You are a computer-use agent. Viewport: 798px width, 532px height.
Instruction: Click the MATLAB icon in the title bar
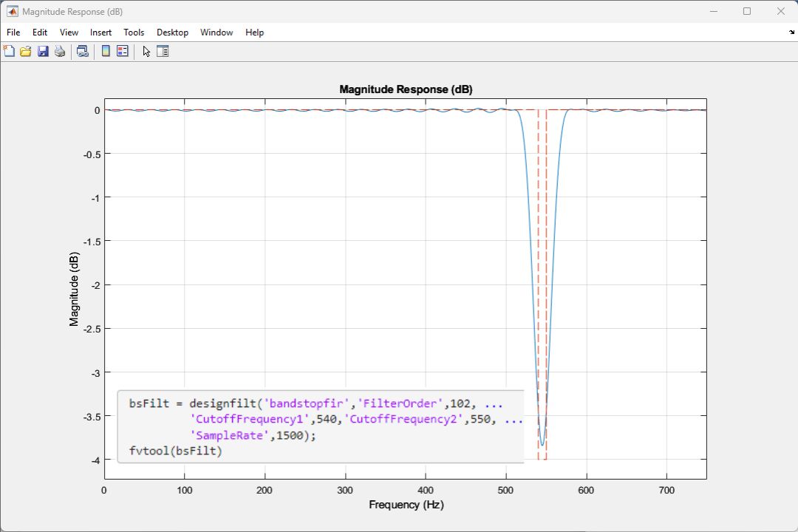click(x=12, y=11)
